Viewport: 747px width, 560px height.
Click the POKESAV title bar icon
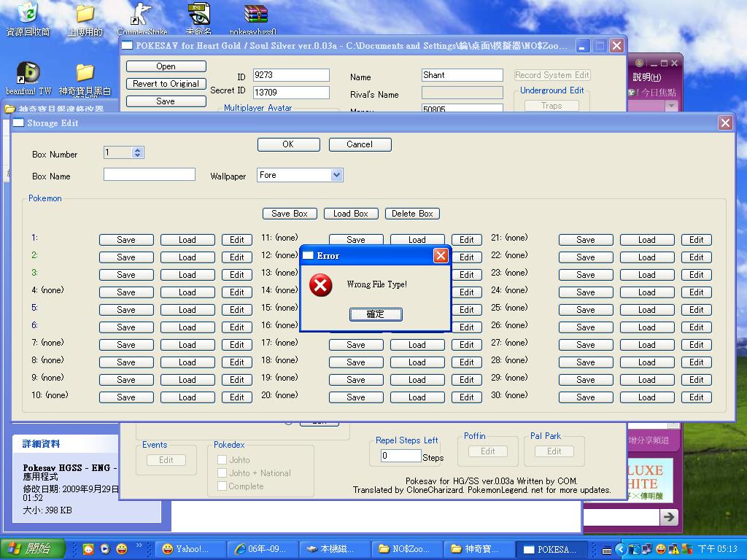[127, 45]
